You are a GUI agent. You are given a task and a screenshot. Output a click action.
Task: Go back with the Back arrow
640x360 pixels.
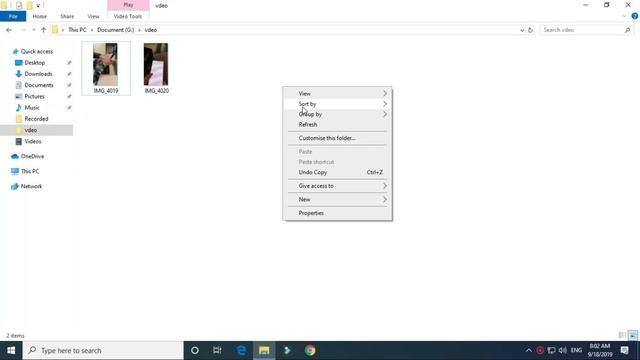pos(9,30)
